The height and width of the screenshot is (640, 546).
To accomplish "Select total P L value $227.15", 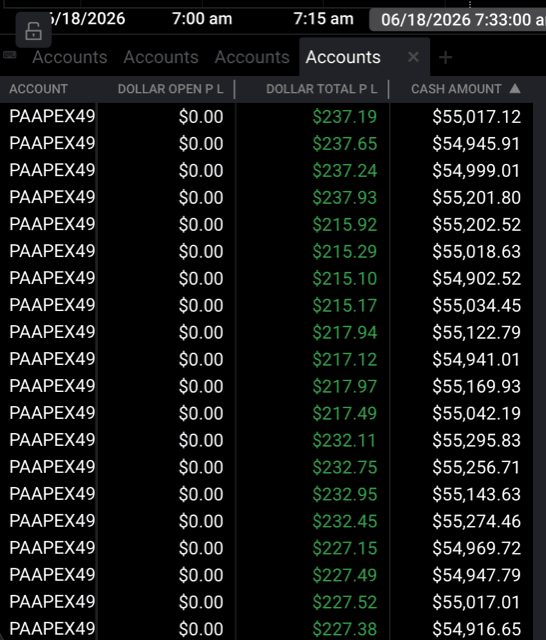I will tap(345, 548).
